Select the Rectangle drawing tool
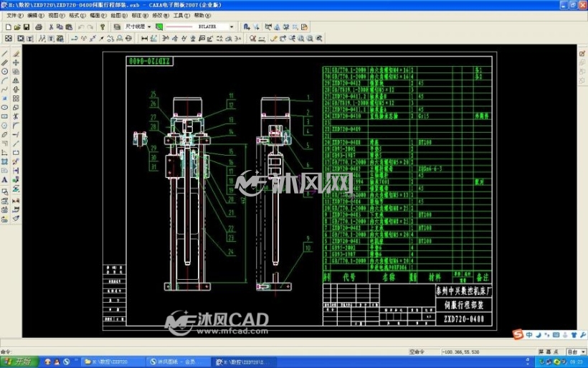This screenshot has height=368, width=588. coord(4,117)
